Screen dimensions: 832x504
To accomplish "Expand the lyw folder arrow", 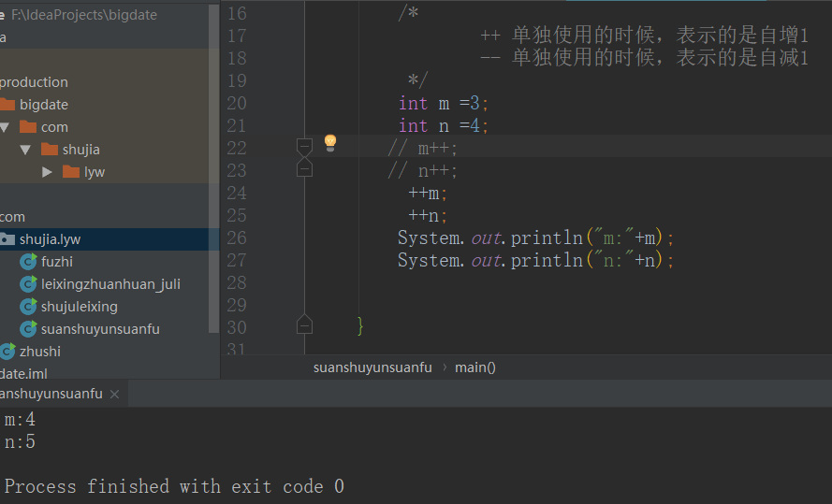I will [47, 172].
